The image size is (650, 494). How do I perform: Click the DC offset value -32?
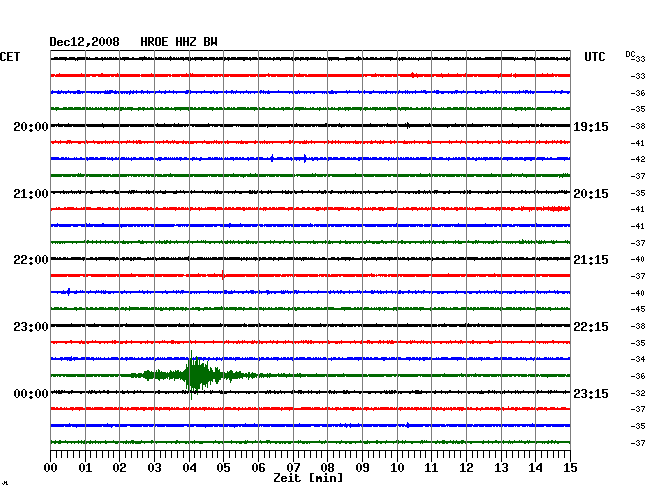[638, 393]
